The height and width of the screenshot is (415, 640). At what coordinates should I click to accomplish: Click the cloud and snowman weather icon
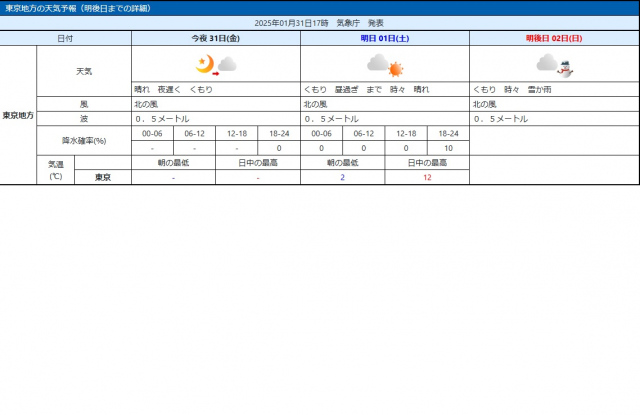tap(553, 65)
